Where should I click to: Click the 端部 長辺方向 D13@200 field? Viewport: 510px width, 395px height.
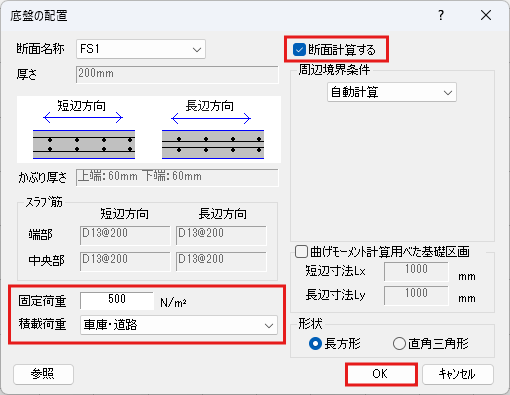click(x=221, y=235)
